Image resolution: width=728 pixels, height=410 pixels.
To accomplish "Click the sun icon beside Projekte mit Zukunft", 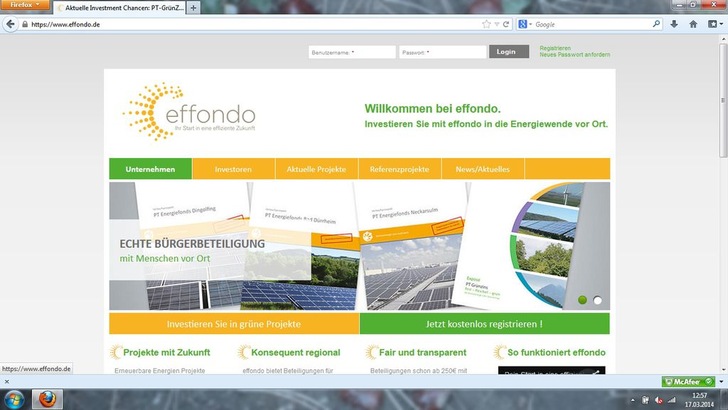I will click(x=116, y=352).
